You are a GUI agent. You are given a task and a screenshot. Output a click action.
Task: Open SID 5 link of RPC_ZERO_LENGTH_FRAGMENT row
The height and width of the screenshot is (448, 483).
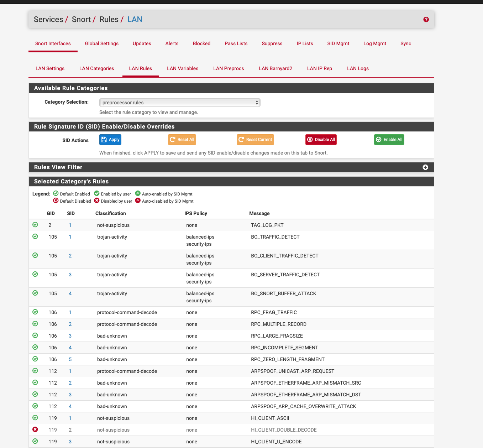tap(70, 359)
